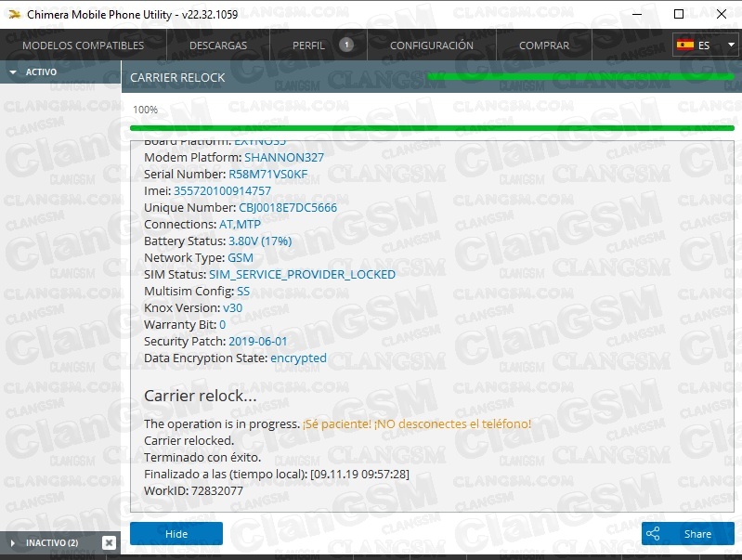Click the Multisim Config SS value

242,291
